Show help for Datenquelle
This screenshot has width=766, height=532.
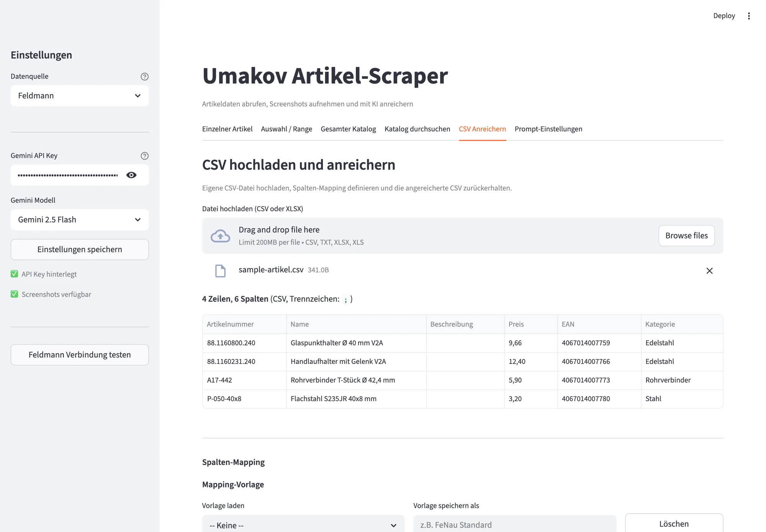click(144, 77)
